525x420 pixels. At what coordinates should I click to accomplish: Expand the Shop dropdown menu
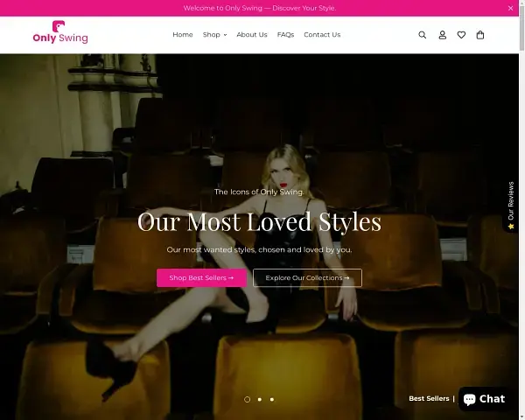[214, 35]
